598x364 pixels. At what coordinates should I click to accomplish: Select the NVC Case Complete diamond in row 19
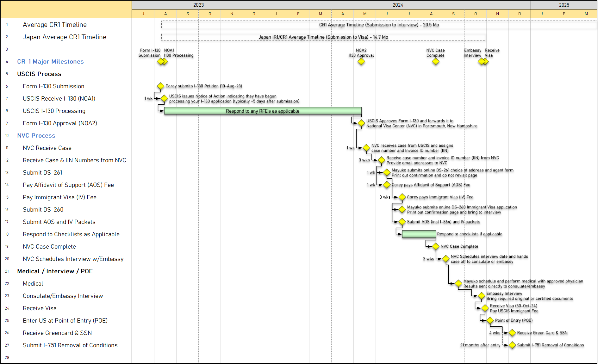(436, 246)
